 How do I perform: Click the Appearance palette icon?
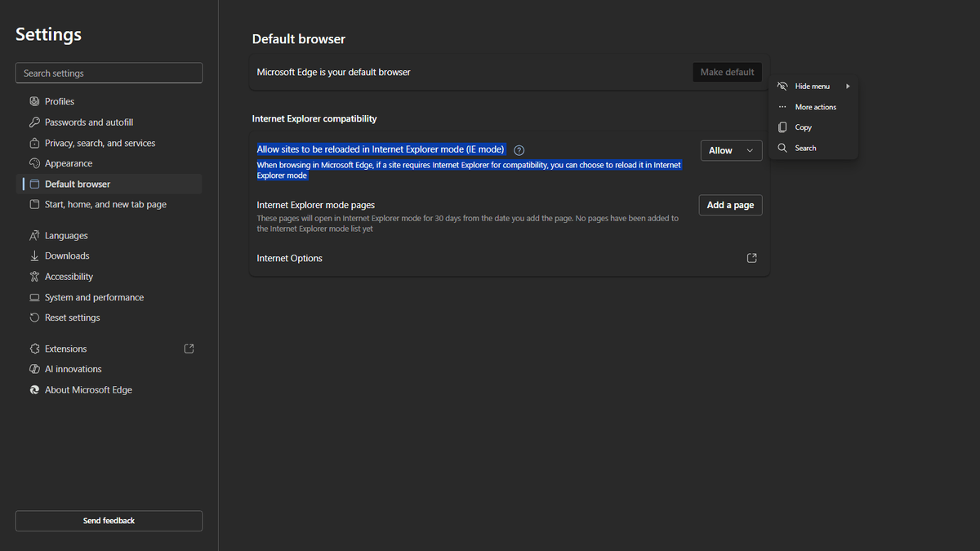34,163
